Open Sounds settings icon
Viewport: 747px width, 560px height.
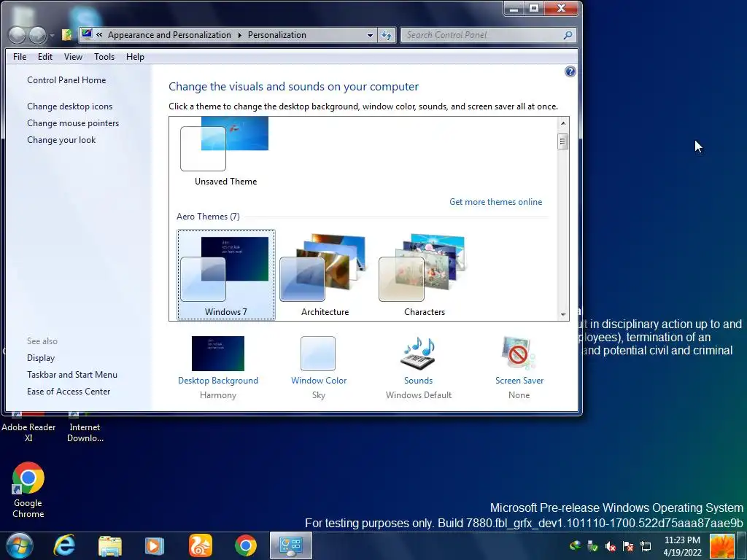click(x=418, y=354)
